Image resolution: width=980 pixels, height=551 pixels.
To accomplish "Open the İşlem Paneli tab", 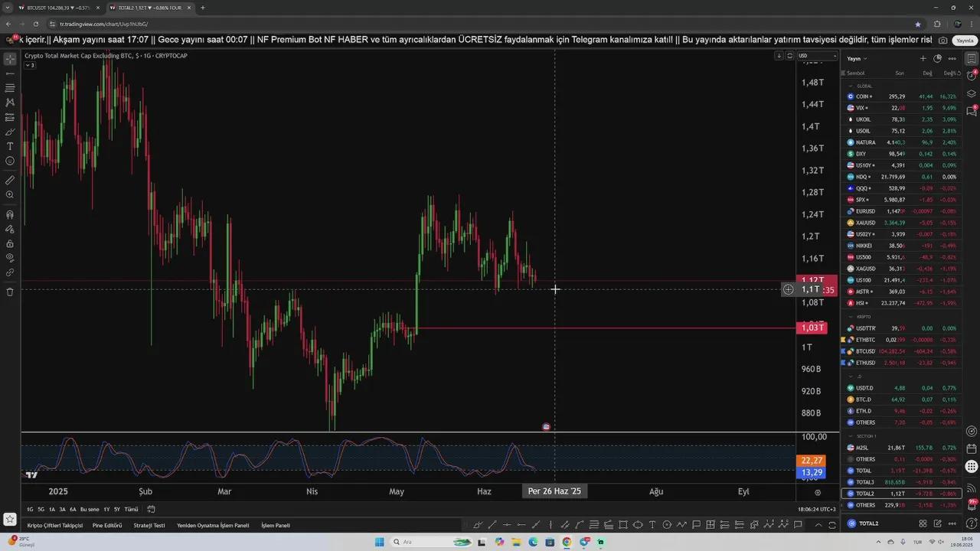I will click(276, 526).
